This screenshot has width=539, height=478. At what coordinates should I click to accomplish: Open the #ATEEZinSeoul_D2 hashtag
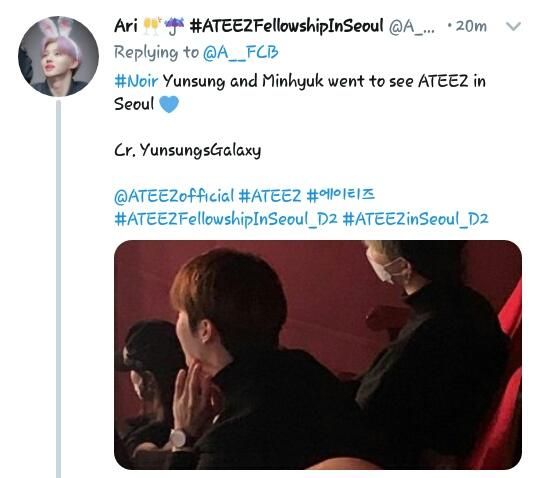[415, 219]
